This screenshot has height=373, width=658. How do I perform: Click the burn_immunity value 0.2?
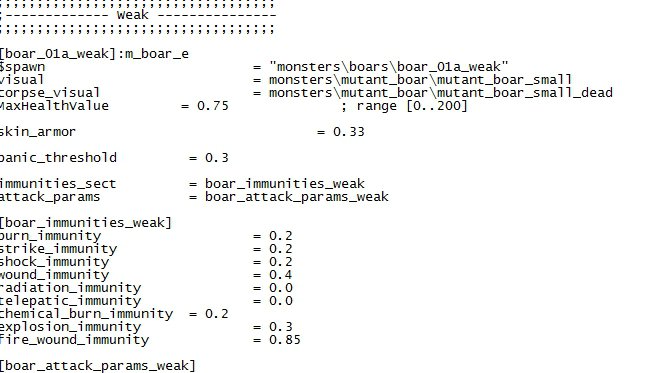[281, 236]
